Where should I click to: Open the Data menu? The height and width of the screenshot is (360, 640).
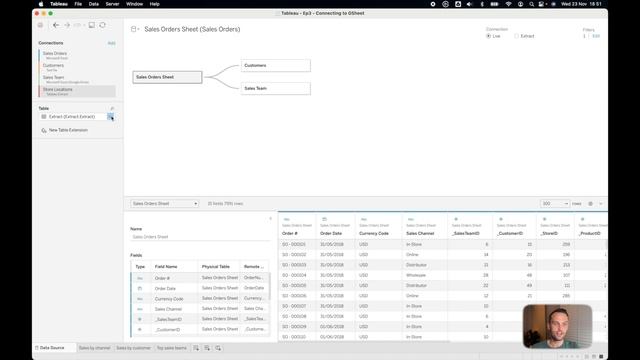point(94,4)
